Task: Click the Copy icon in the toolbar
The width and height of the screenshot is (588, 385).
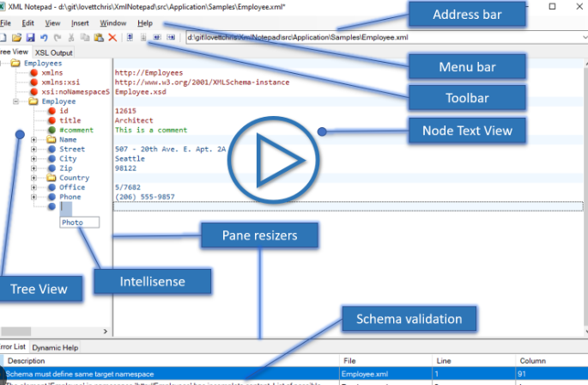Action: click(x=85, y=38)
